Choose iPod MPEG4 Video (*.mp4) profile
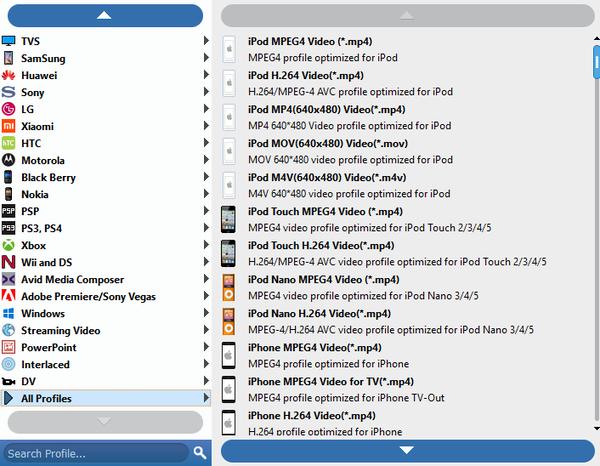This screenshot has height=466, width=600. click(404, 49)
